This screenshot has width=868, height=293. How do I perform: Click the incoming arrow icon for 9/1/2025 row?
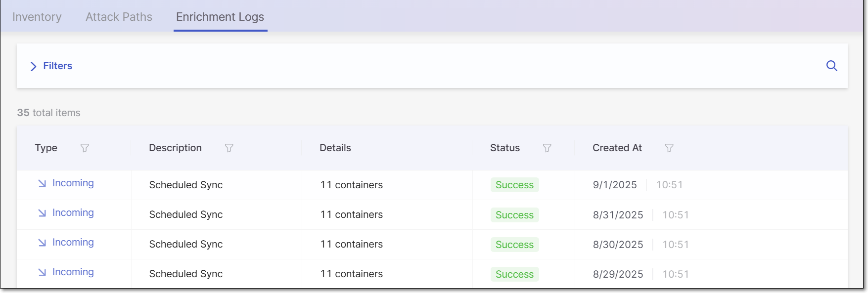[42, 183]
